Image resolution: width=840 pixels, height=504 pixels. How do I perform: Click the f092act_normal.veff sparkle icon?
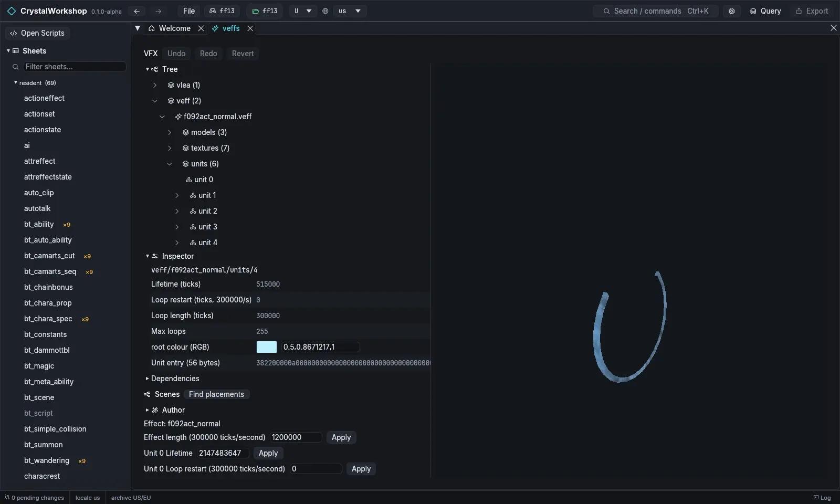coord(178,117)
